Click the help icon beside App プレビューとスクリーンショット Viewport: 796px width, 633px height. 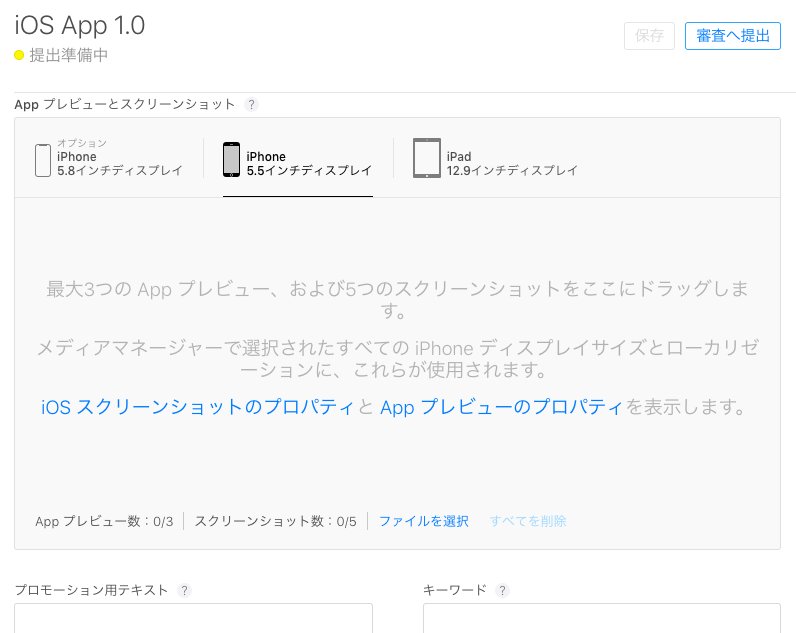(251, 105)
